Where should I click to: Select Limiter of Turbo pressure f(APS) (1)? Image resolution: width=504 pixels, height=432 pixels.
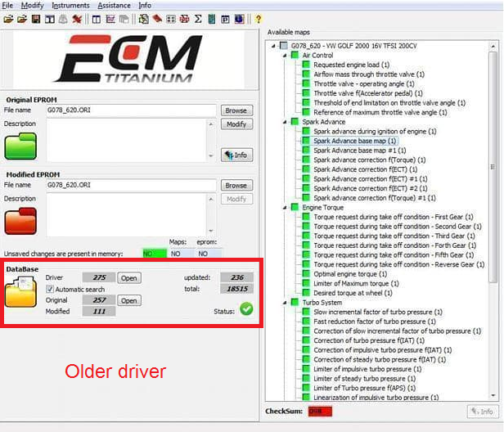[365, 388]
